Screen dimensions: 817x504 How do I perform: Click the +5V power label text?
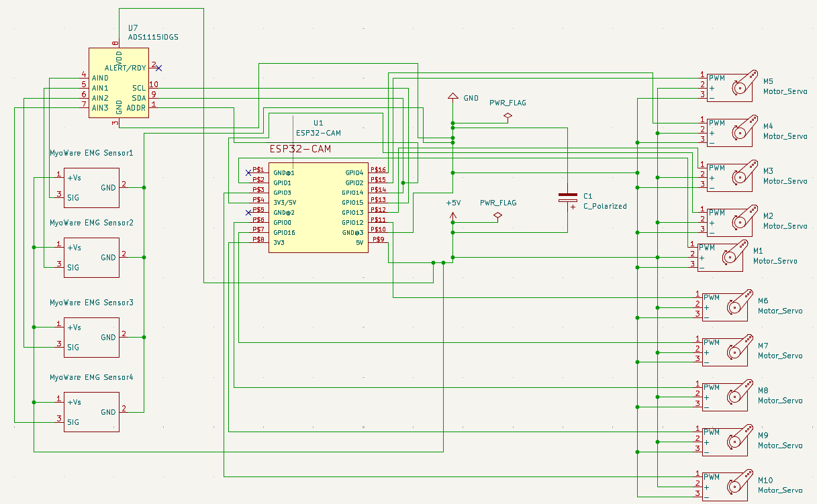(x=452, y=203)
